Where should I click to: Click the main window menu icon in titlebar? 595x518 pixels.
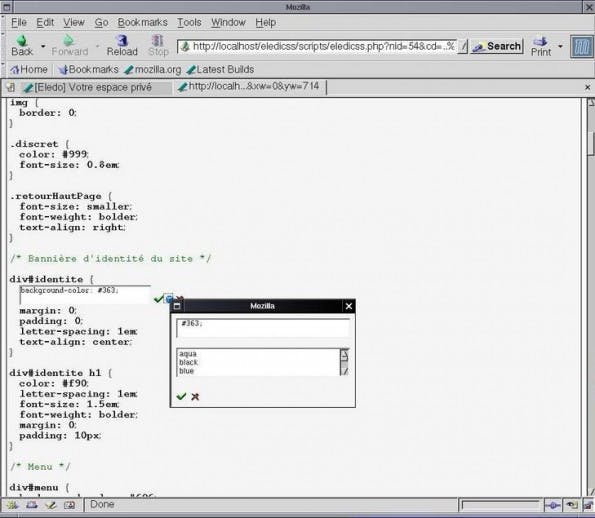6,6
